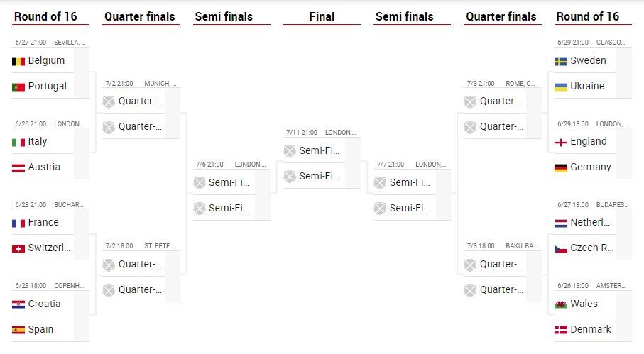Click the Wales flag icon
Image resolution: width=644 pixels, height=354 pixels.
[x=561, y=304]
